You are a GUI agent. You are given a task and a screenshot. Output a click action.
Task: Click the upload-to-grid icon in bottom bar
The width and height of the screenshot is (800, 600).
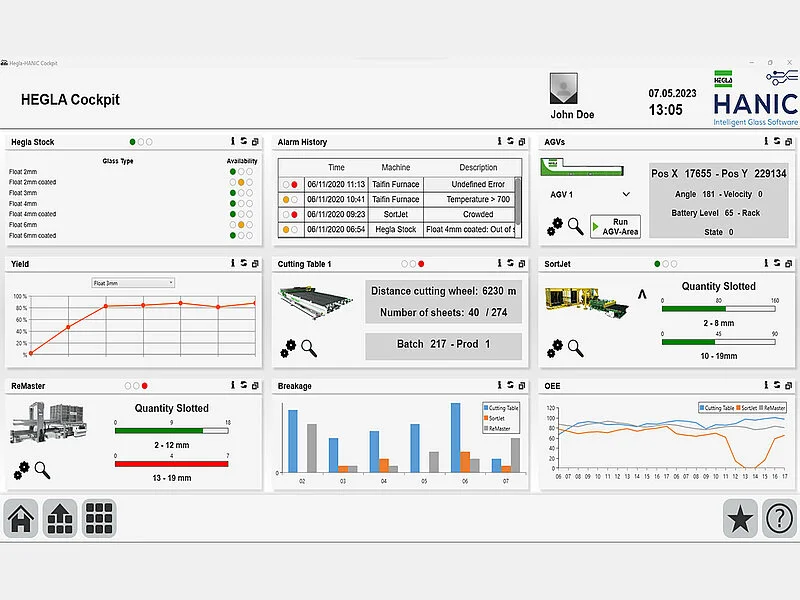pos(60,518)
